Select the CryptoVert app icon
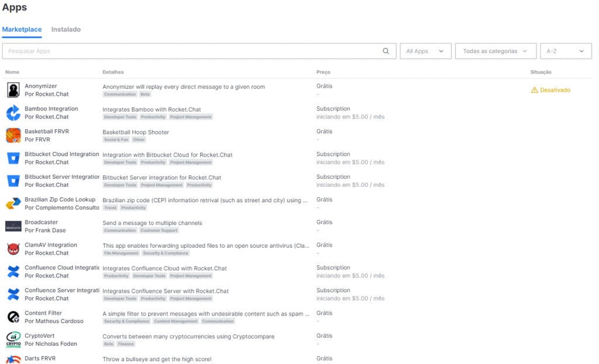599x364 pixels. click(13, 339)
